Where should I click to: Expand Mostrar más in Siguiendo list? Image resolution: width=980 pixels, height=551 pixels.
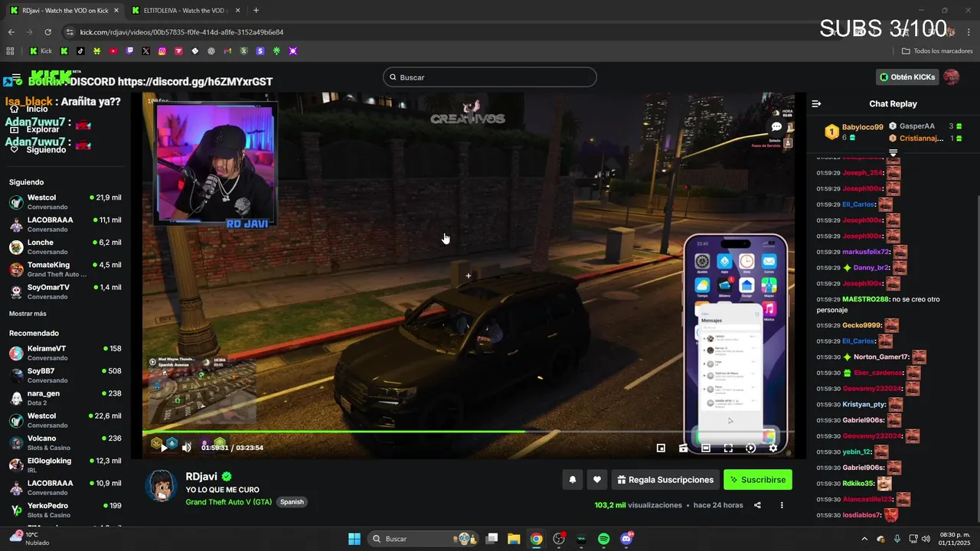point(28,314)
